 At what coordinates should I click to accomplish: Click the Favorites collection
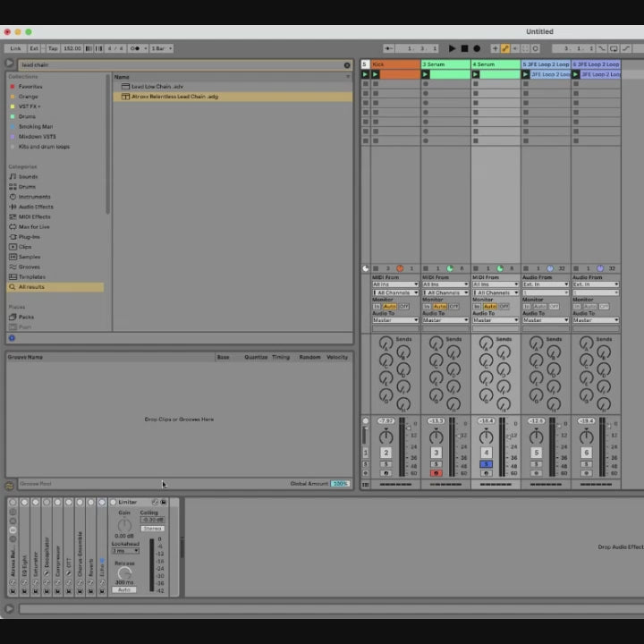coord(30,87)
